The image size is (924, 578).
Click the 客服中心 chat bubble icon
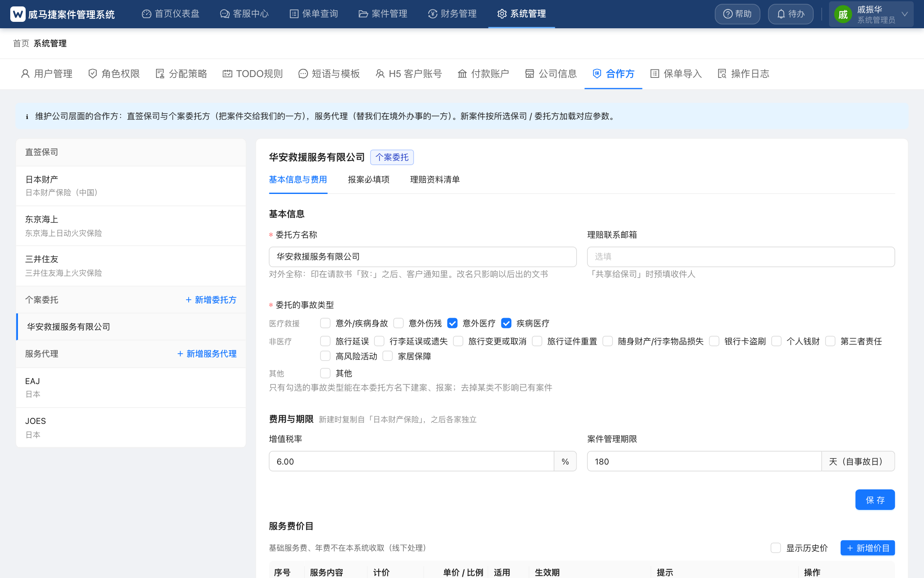[225, 14]
